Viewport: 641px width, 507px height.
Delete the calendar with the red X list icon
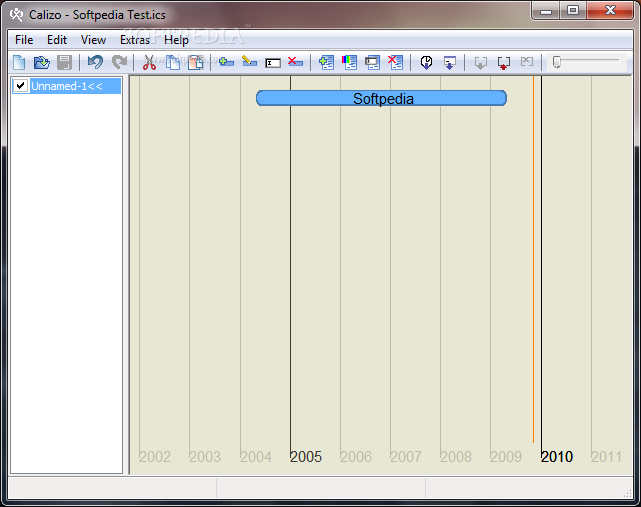[x=395, y=62]
